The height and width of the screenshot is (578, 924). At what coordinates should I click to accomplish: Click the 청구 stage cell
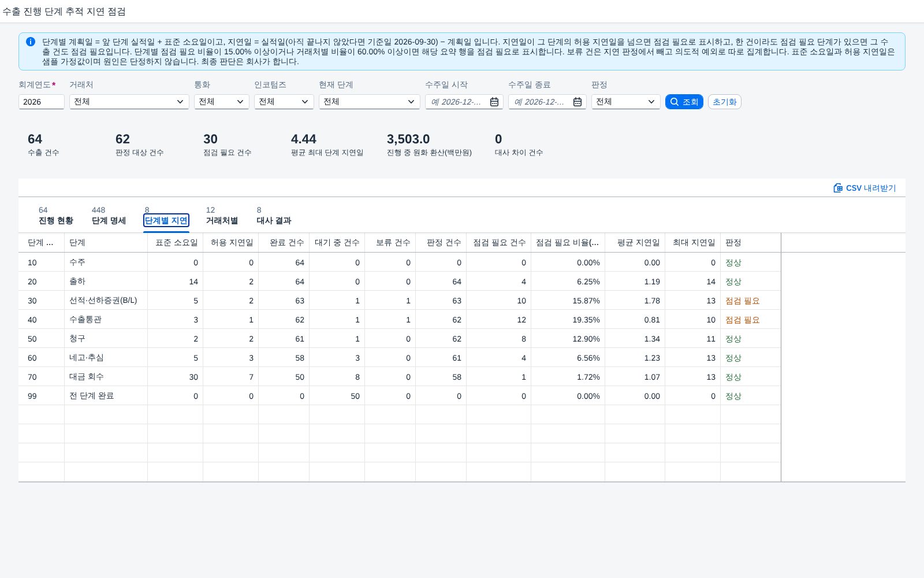(x=106, y=339)
